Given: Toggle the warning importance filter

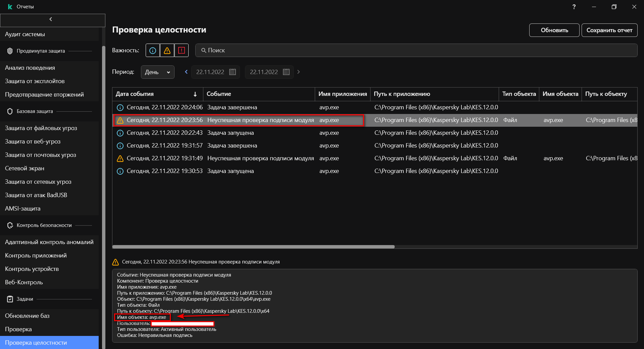Looking at the screenshot, I should 167,51.
